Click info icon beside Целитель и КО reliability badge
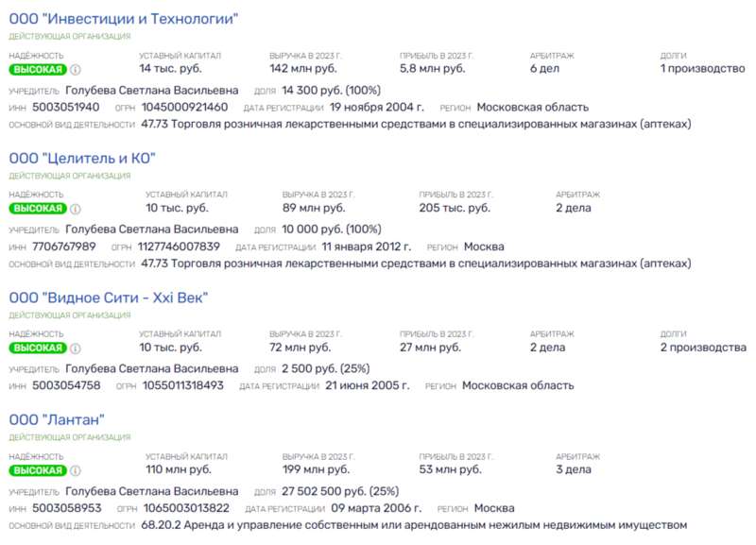The image size is (756, 545). [76, 209]
